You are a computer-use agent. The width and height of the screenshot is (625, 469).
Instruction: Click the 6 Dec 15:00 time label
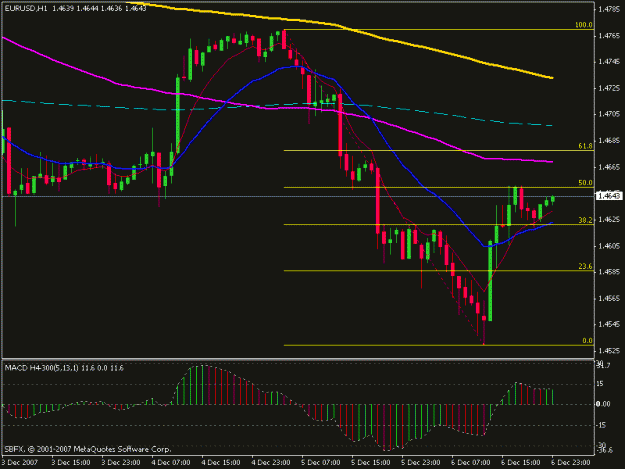click(521, 463)
